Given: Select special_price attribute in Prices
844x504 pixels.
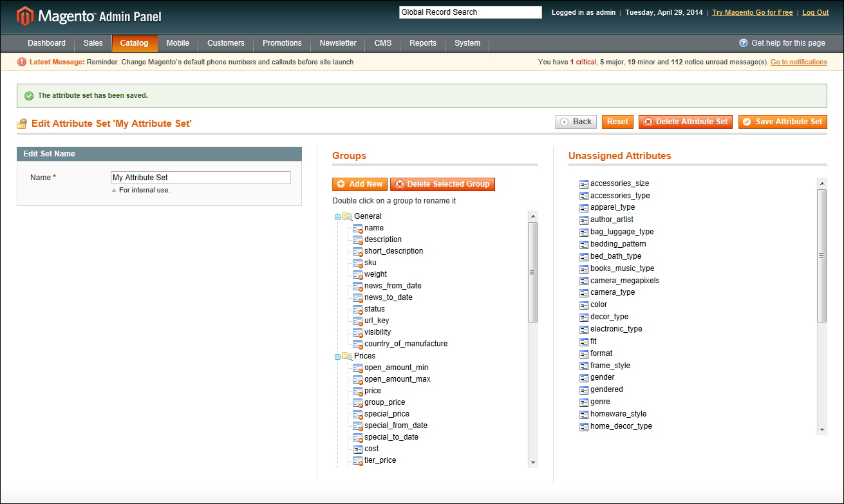Looking at the screenshot, I should (387, 414).
